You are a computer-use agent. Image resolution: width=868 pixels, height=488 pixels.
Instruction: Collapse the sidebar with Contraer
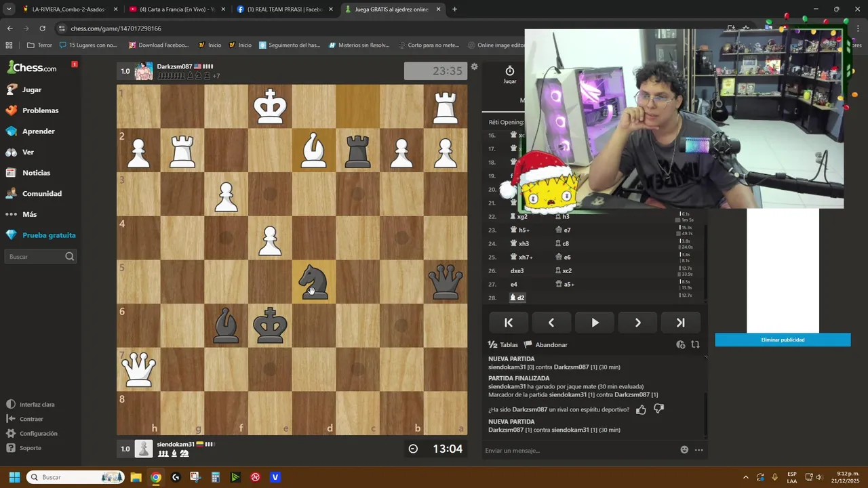[25, 419]
